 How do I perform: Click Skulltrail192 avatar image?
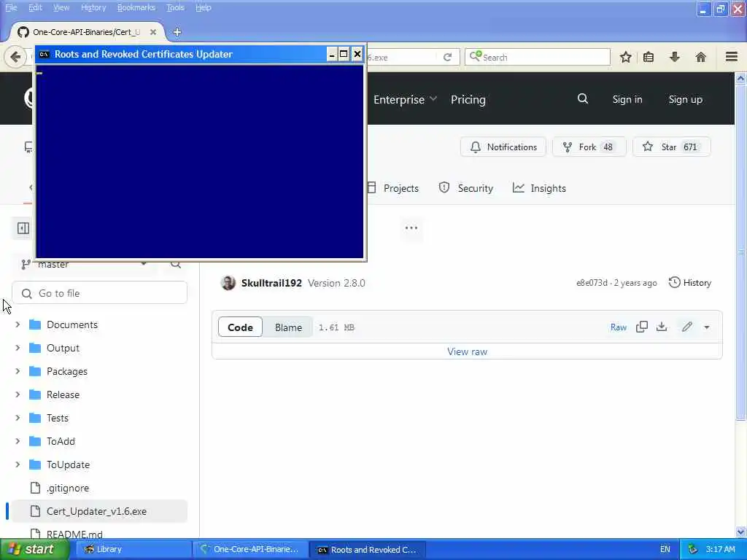(228, 283)
